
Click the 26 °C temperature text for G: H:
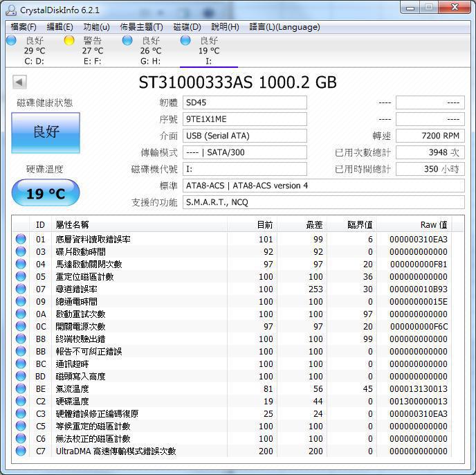[x=151, y=51]
